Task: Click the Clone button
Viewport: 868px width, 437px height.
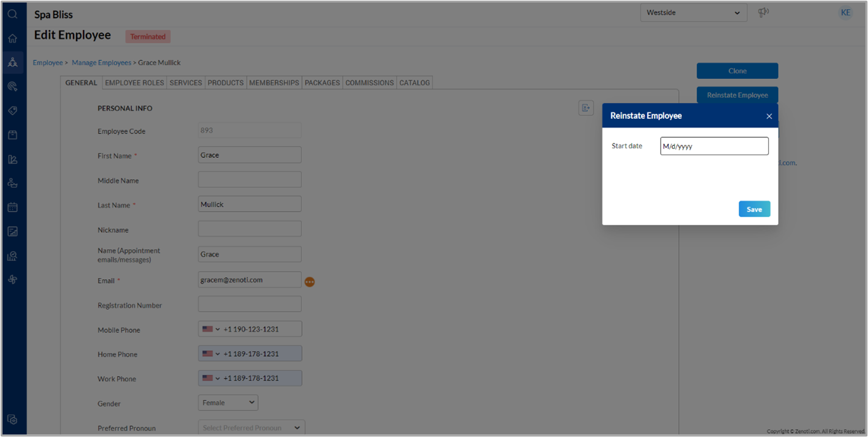Action: point(737,71)
